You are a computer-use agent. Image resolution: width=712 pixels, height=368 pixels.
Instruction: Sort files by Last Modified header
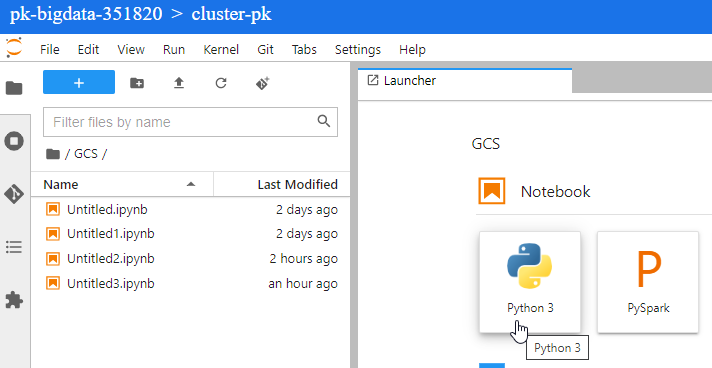[282, 184]
